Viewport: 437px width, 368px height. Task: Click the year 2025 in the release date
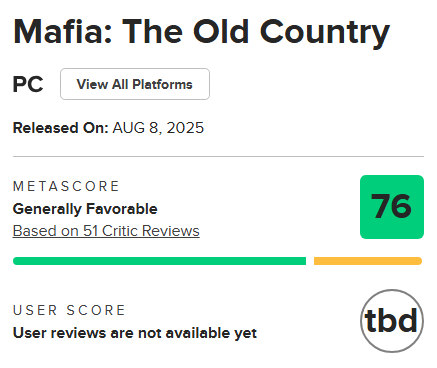click(x=185, y=128)
